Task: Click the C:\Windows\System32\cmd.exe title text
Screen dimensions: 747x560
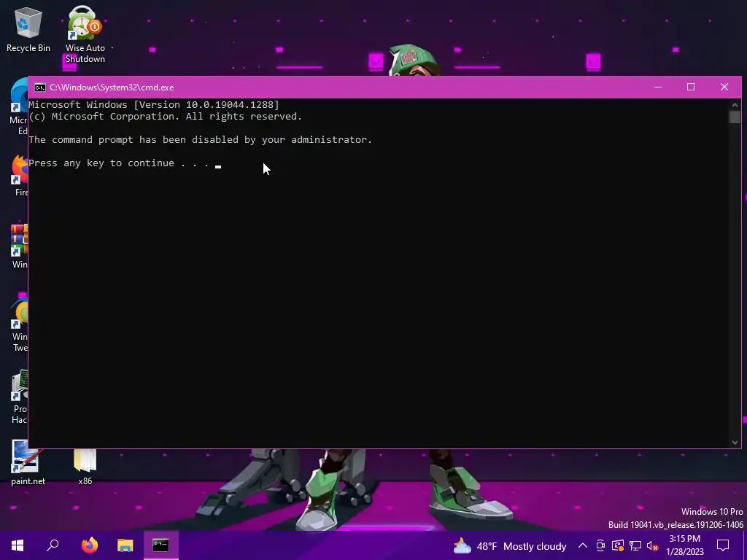Action: (112, 87)
